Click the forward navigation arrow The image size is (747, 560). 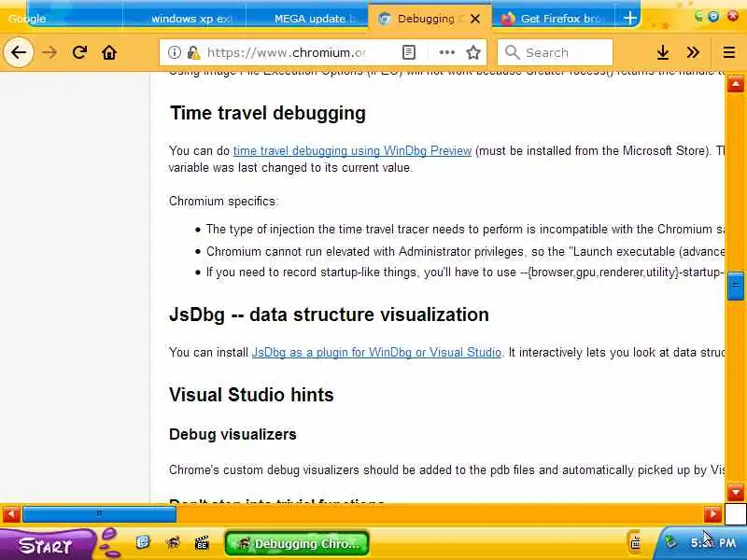pos(49,52)
